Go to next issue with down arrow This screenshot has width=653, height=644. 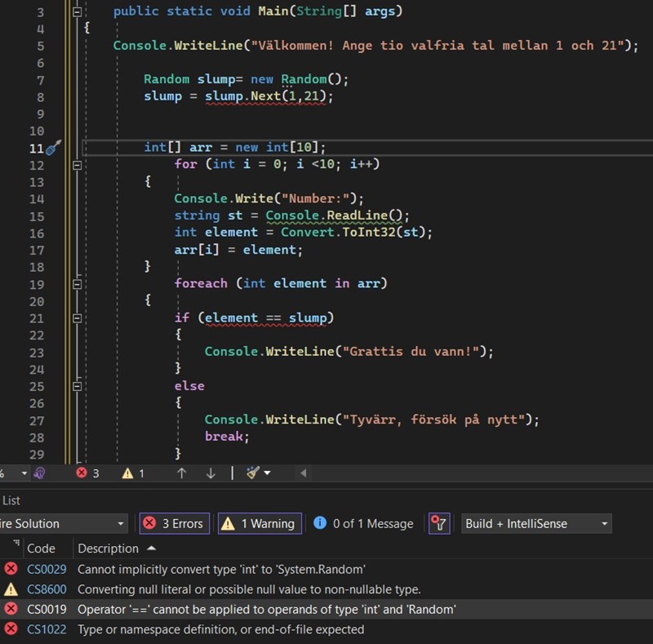click(x=211, y=473)
